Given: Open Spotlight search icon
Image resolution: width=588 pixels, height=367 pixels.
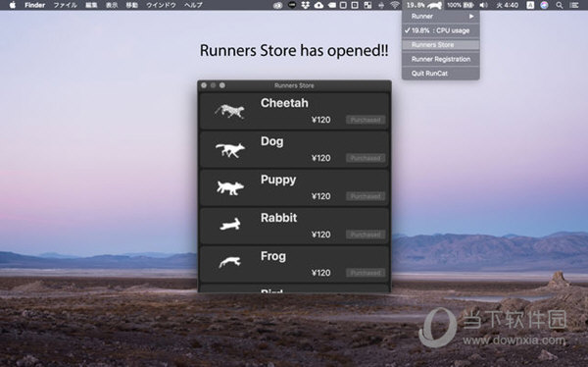Looking at the screenshot, I should tap(560, 5).
